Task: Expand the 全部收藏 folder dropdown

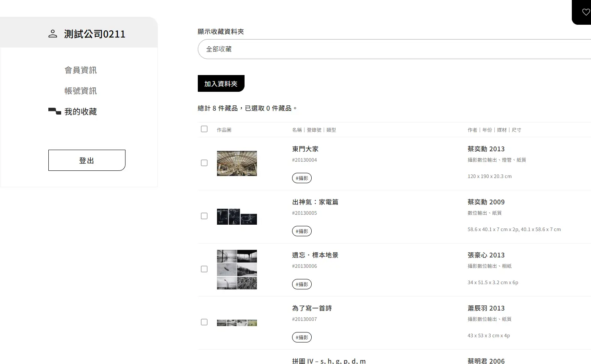Action: coord(394,49)
